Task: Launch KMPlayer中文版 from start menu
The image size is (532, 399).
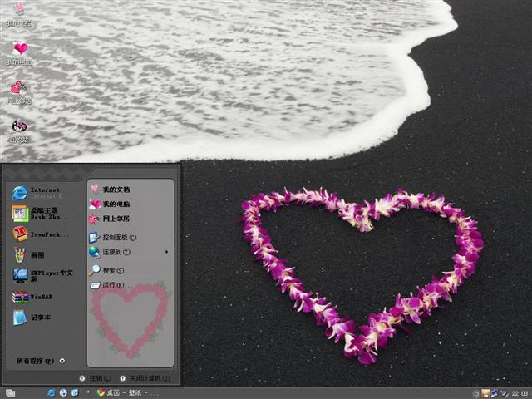Action: click(x=42, y=275)
